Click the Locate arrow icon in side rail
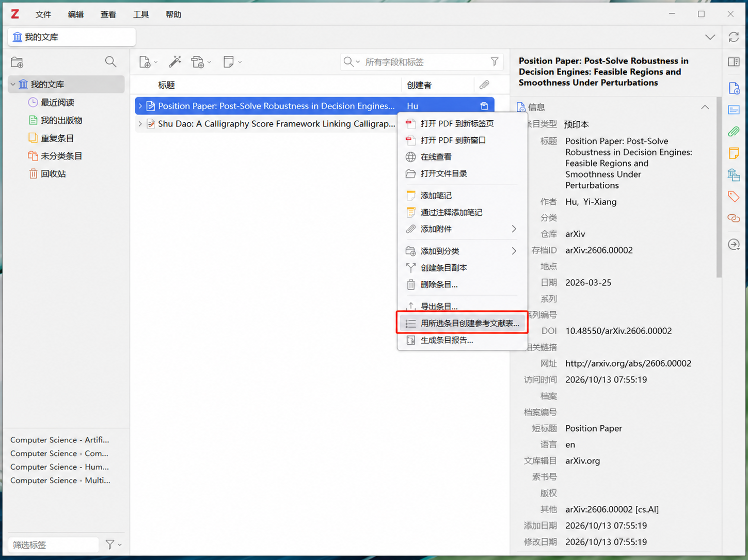The width and height of the screenshot is (748, 560). [734, 244]
